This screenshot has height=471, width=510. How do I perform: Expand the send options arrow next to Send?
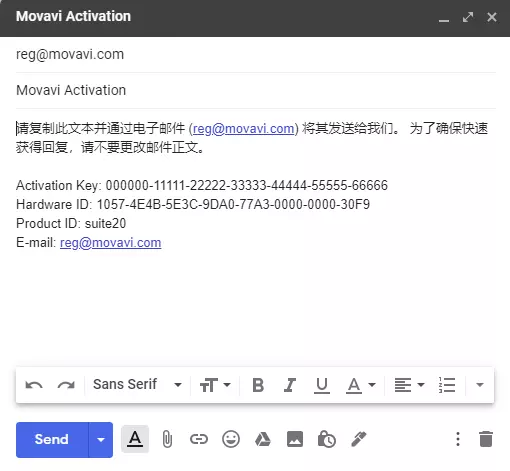click(101, 440)
